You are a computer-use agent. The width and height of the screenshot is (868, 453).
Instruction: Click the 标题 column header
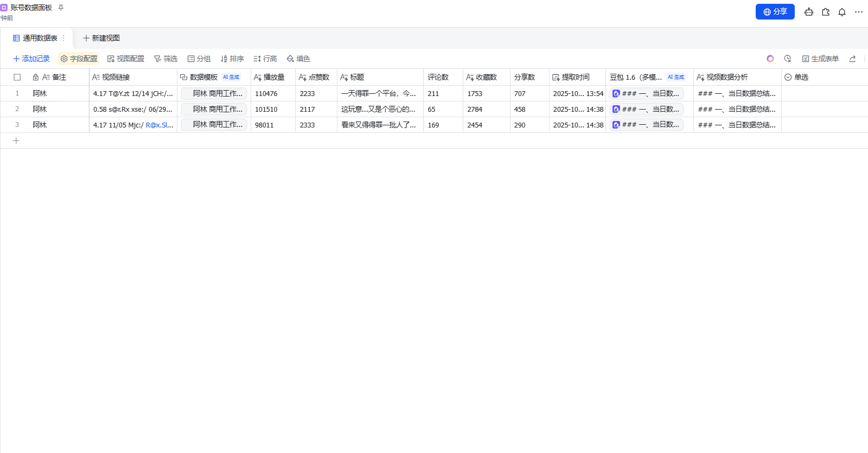tap(380, 77)
